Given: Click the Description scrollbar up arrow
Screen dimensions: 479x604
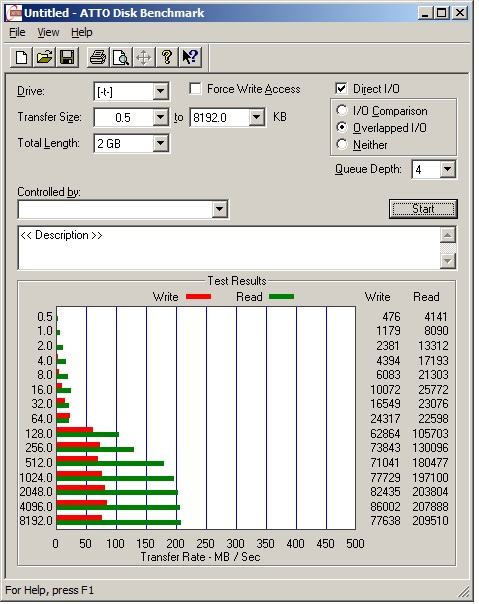Looking at the screenshot, I should pos(447,235).
